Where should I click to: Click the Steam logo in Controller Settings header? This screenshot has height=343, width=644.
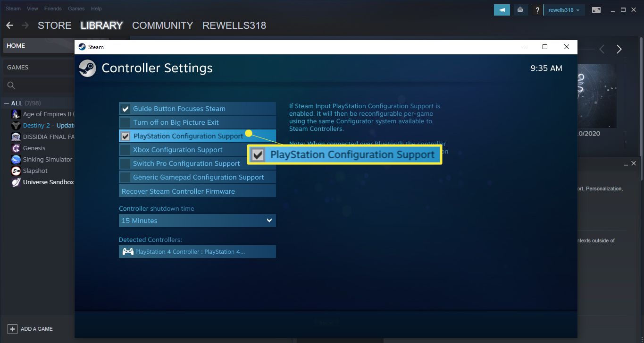(x=88, y=68)
